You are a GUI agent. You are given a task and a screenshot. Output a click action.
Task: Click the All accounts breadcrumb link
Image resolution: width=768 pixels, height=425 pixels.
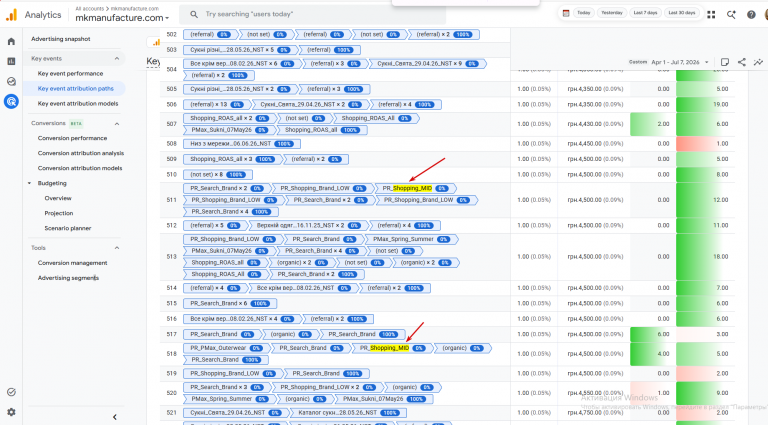coord(90,9)
